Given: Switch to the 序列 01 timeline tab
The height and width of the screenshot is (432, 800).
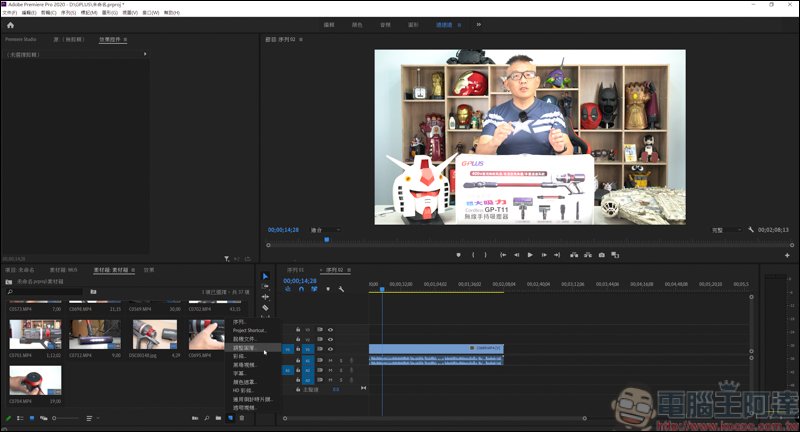Looking at the screenshot, I should 295,270.
